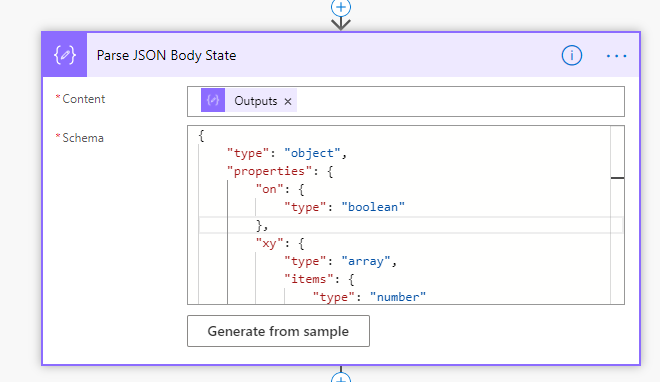This screenshot has height=382, width=660.
Task: Click the "xy" key in schema editor
Action: (x=269, y=243)
